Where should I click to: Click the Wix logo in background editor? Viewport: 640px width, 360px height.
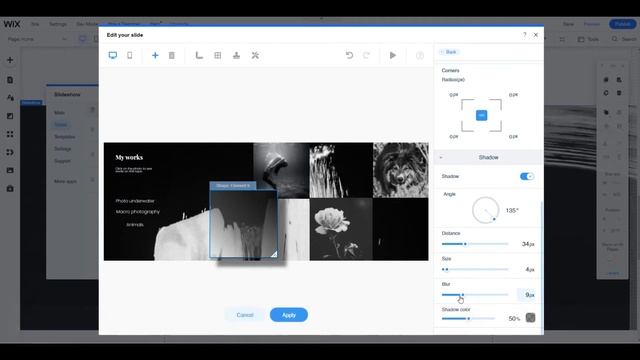(12, 24)
